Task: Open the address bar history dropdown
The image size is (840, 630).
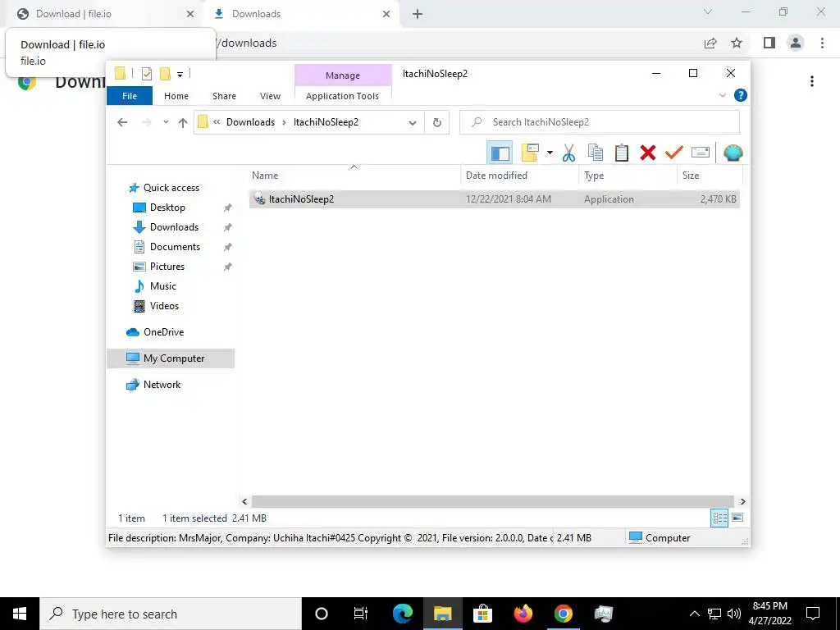Action: point(413,123)
